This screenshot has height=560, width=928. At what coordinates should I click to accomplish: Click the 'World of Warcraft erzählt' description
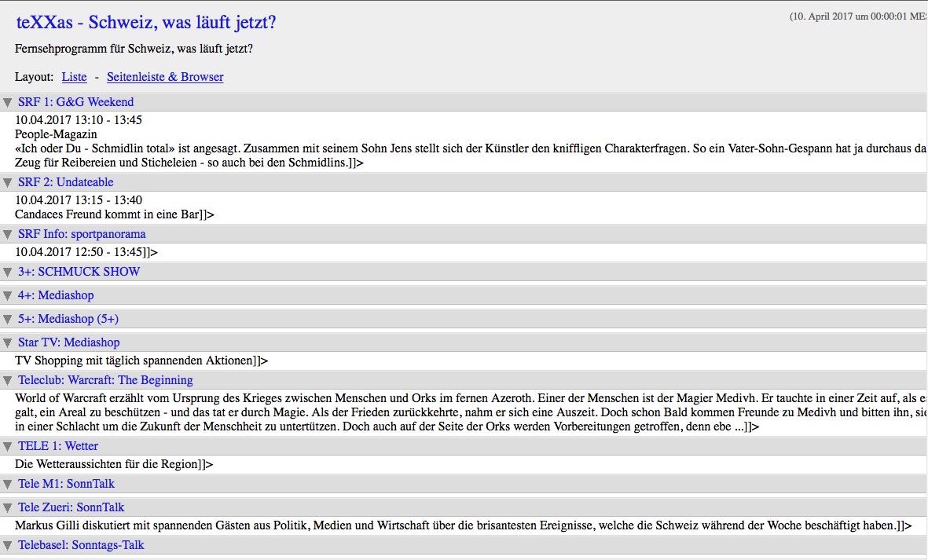point(471,412)
